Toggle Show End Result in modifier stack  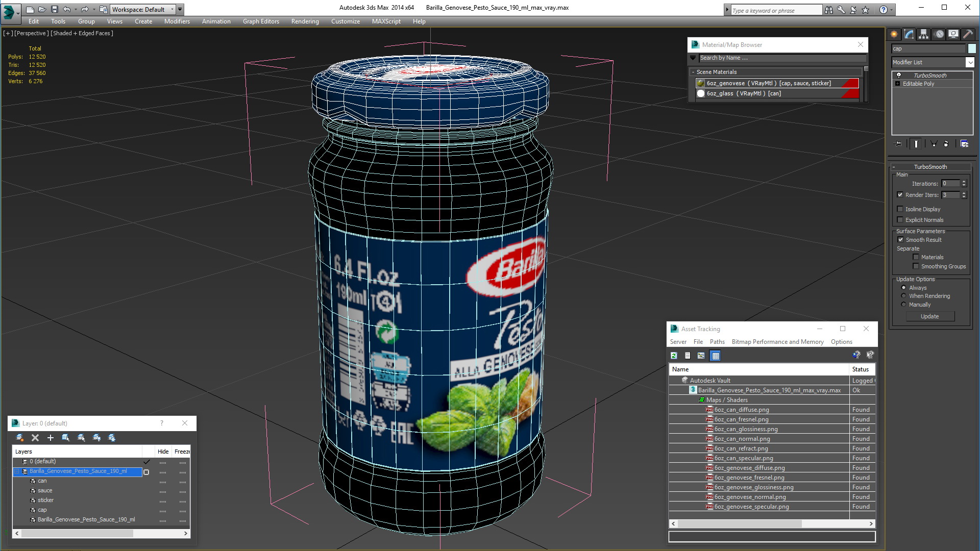click(916, 144)
